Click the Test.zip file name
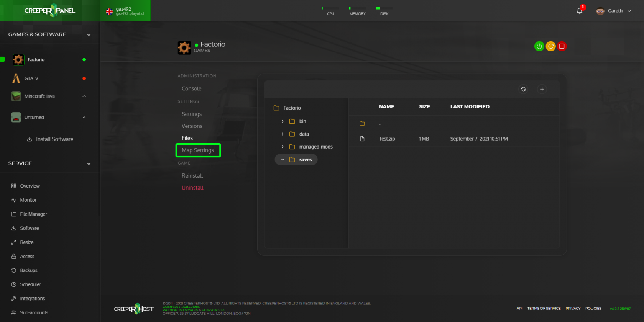Image resolution: width=644 pixels, height=322 pixels. click(387, 139)
